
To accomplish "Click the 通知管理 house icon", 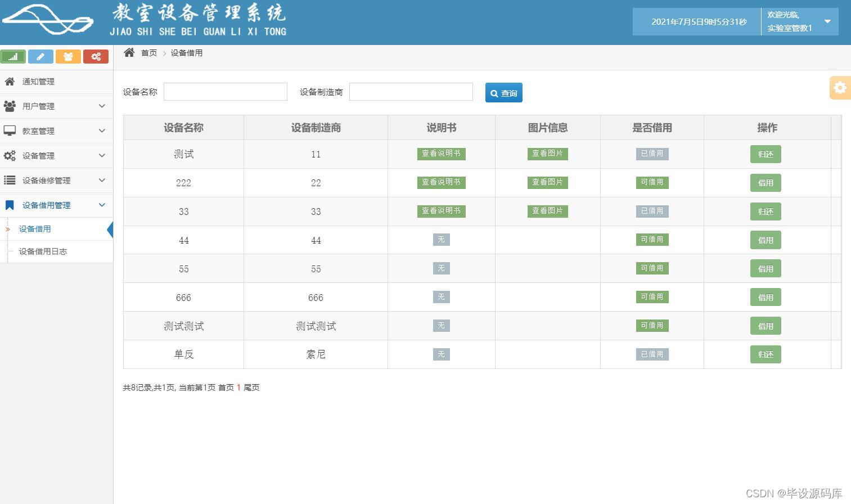I will [10, 82].
